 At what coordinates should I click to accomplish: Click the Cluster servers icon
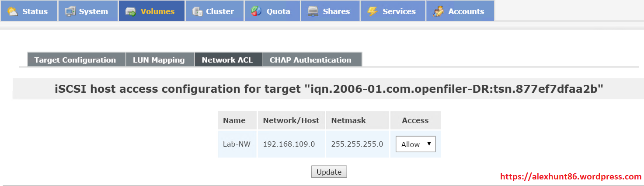(198, 11)
